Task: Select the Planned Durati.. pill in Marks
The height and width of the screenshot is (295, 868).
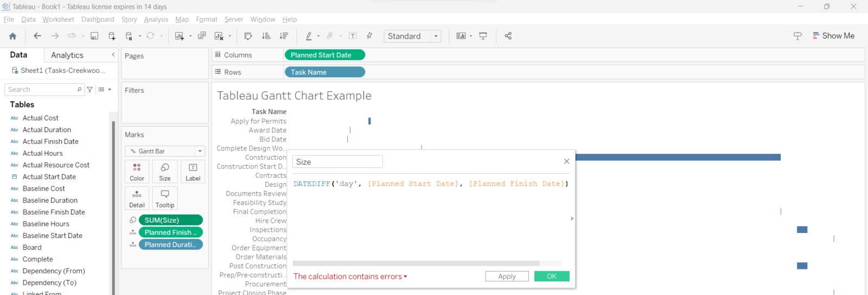Action: coord(171,245)
